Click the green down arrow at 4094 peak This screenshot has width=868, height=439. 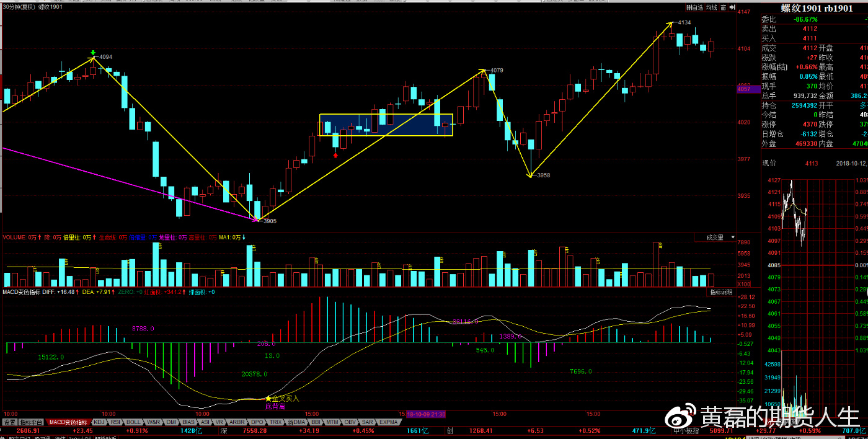point(93,53)
